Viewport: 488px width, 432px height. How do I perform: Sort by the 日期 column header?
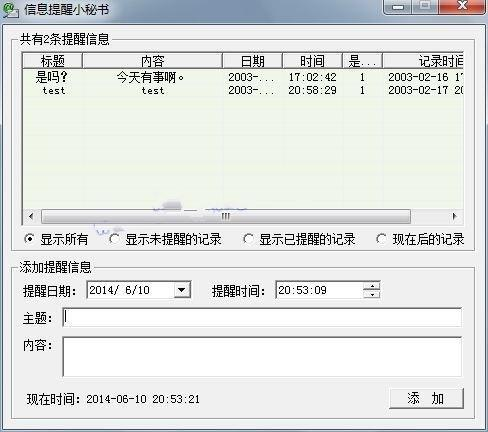click(252, 61)
